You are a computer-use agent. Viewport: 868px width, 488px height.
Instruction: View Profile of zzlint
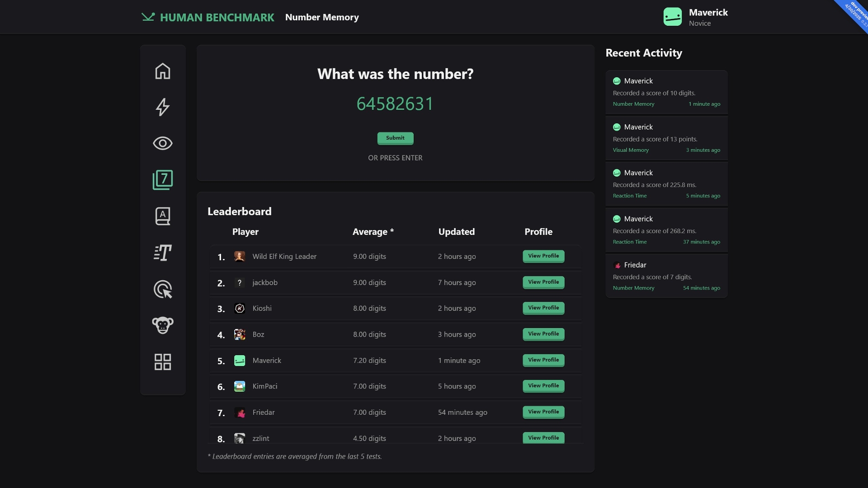click(x=543, y=438)
